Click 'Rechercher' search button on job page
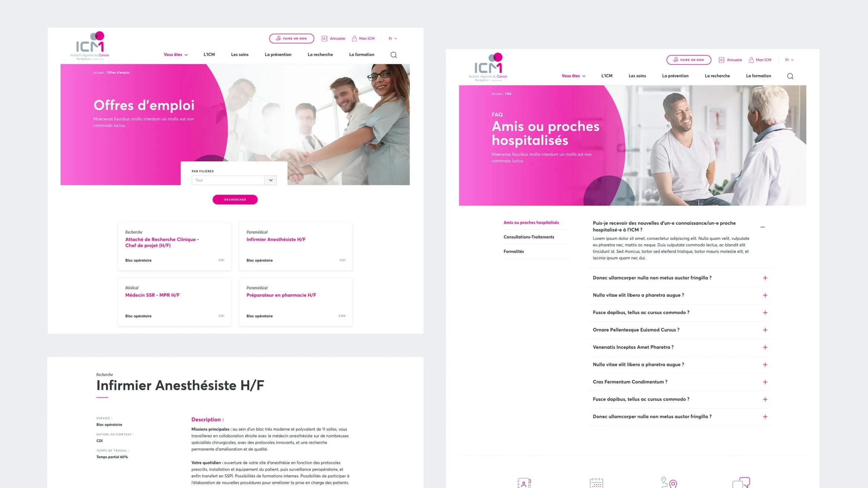The height and width of the screenshot is (488, 868). coord(235,199)
